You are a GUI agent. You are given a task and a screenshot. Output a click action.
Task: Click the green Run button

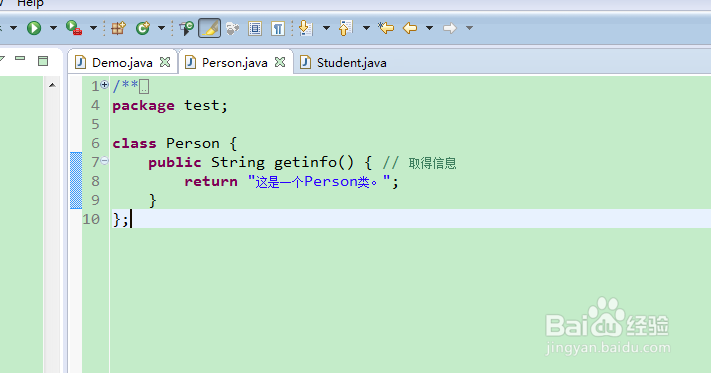coord(34,28)
